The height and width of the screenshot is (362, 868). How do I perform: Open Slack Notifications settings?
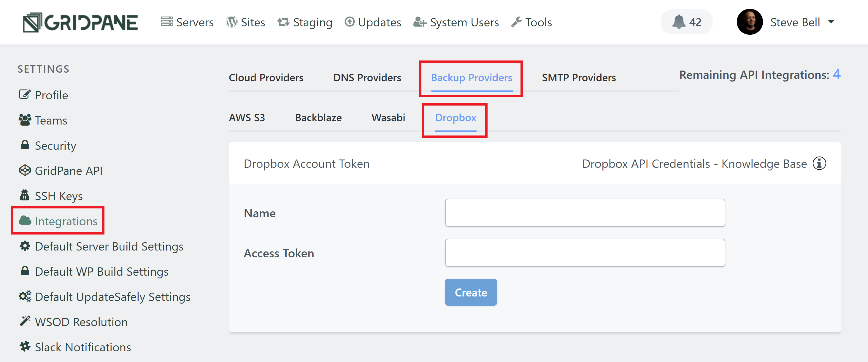pos(75,347)
